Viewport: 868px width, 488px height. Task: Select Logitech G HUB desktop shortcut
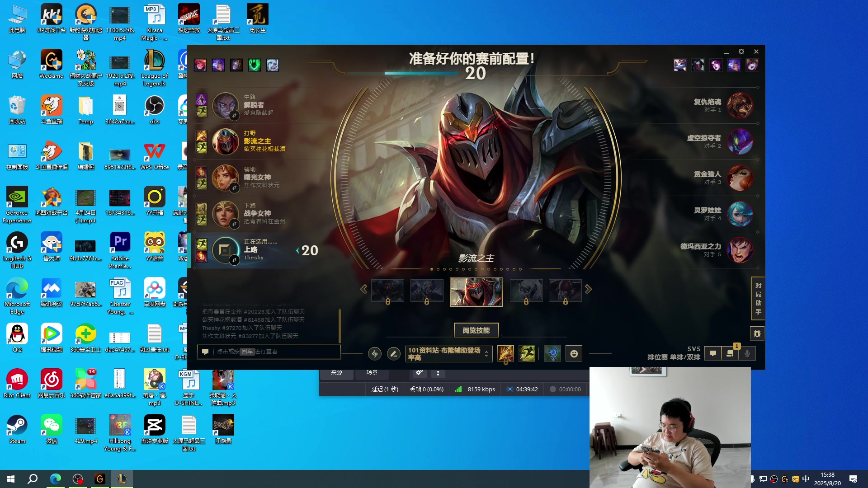pos(17,251)
